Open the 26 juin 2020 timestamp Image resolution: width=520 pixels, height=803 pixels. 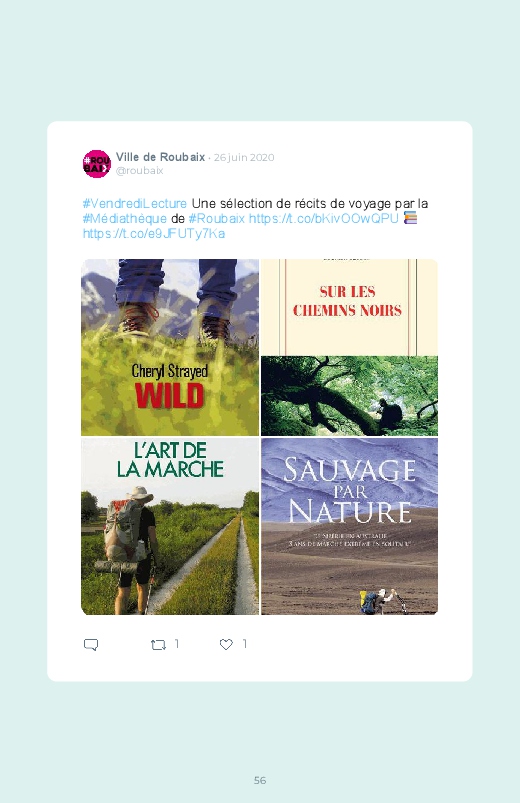pos(244,157)
